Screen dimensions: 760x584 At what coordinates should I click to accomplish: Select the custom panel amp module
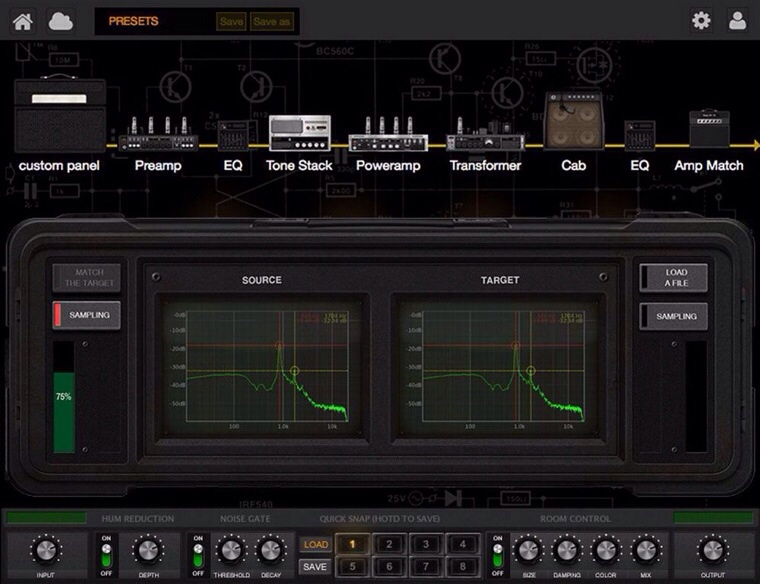60,114
